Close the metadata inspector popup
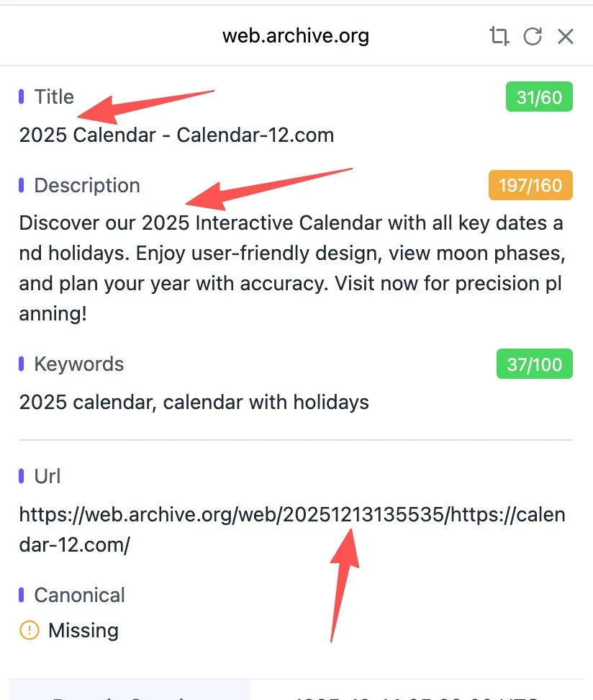Screen dimensions: 593x700 (x=566, y=36)
